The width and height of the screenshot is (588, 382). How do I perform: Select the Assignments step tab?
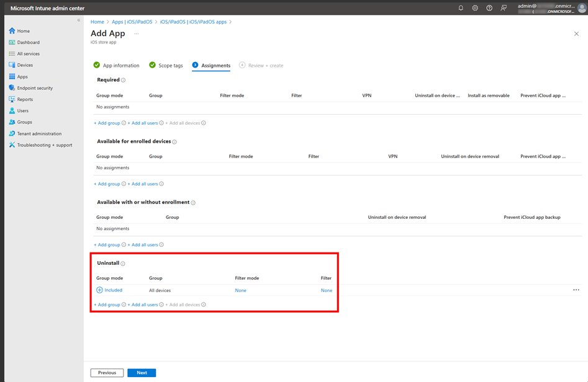pyautogui.click(x=211, y=65)
